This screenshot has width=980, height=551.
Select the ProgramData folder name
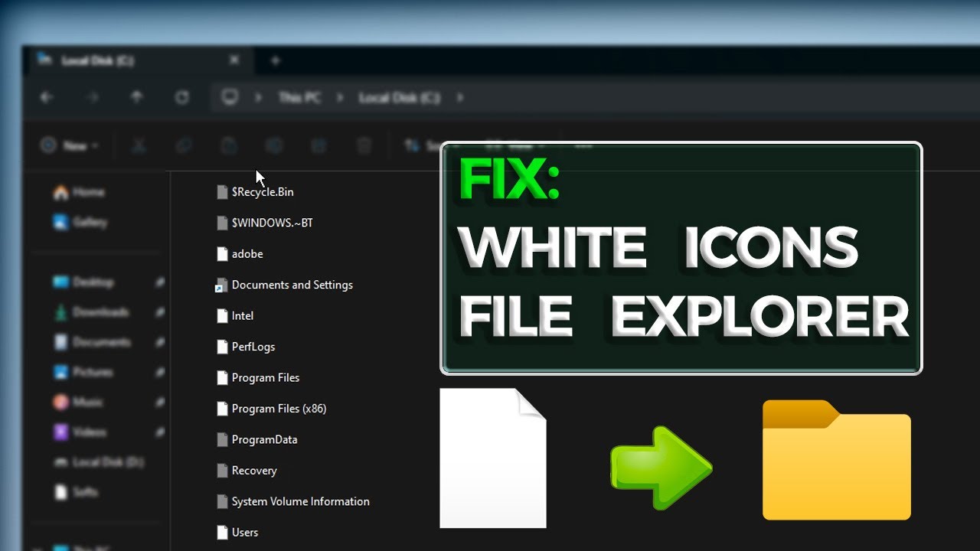click(265, 439)
